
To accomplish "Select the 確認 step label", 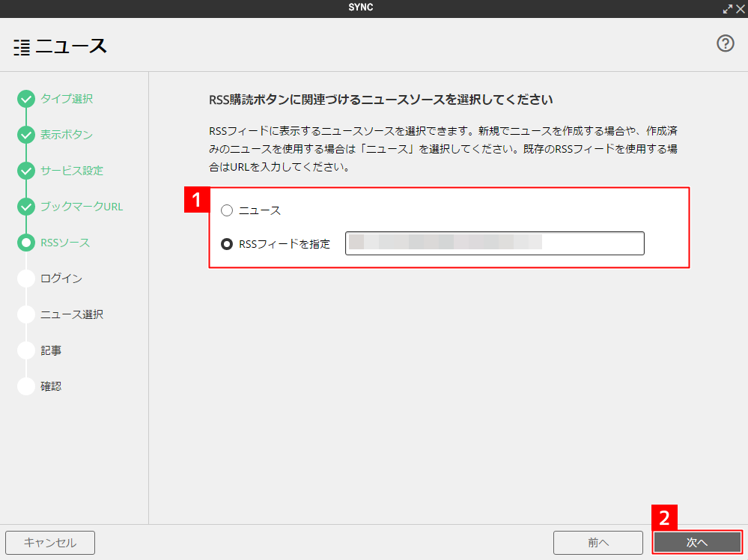I will 51,386.
